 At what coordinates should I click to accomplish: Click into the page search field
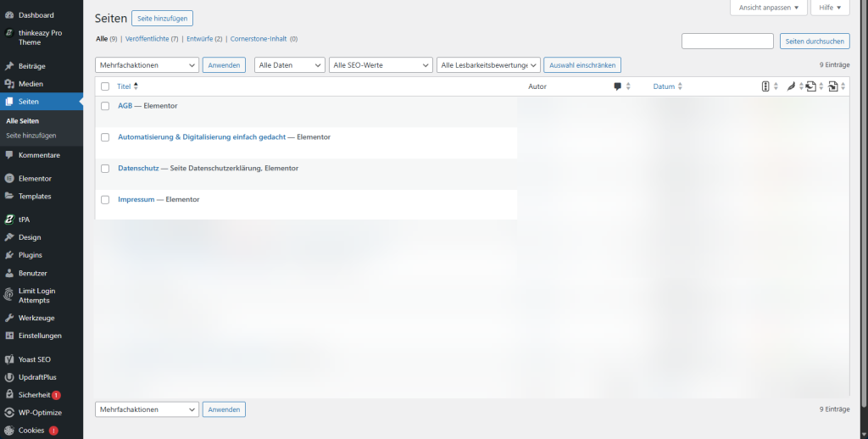coord(727,42)
